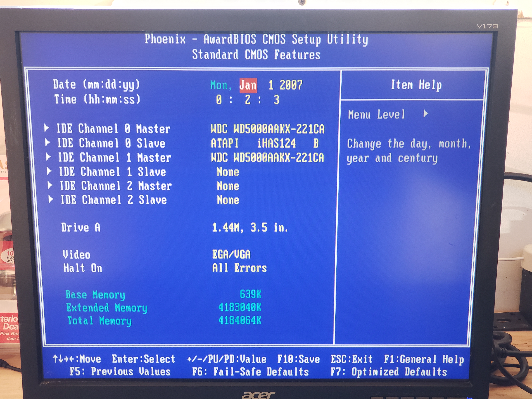Select the highlighted Jan month field

pos(248,85)
